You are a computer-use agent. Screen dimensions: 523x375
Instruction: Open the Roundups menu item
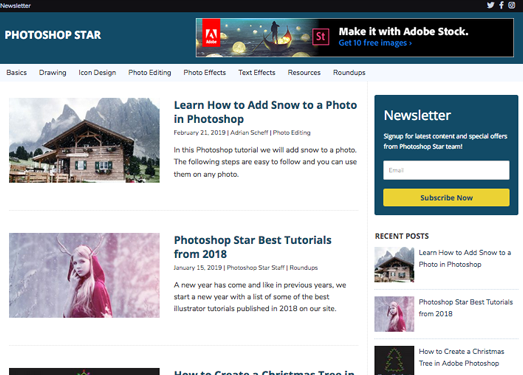pyautogui.click(x=349, y=72)
